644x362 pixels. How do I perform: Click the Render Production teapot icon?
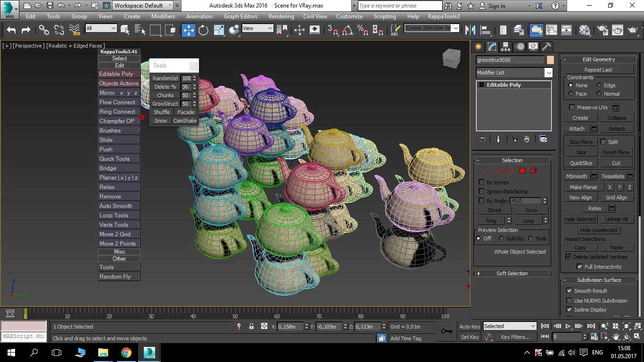pyautogui.click(x=633, y=30)
